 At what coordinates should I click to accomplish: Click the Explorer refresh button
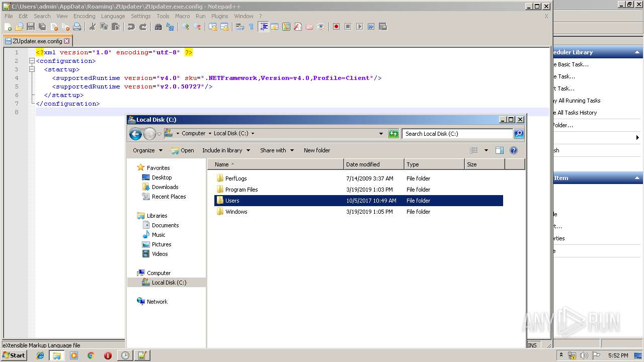pyautogui.click(x=393, y=134)
